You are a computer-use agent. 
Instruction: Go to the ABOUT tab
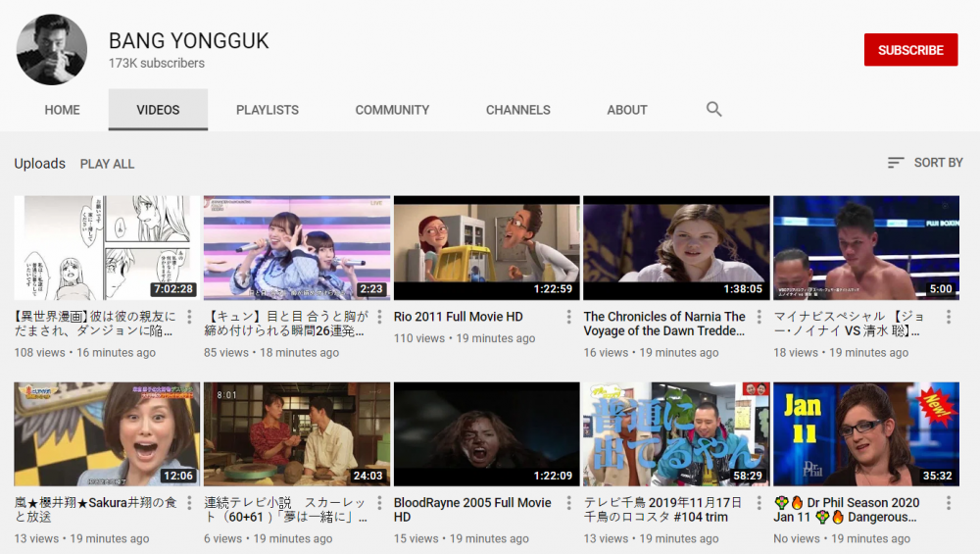(x=626, y=110)
